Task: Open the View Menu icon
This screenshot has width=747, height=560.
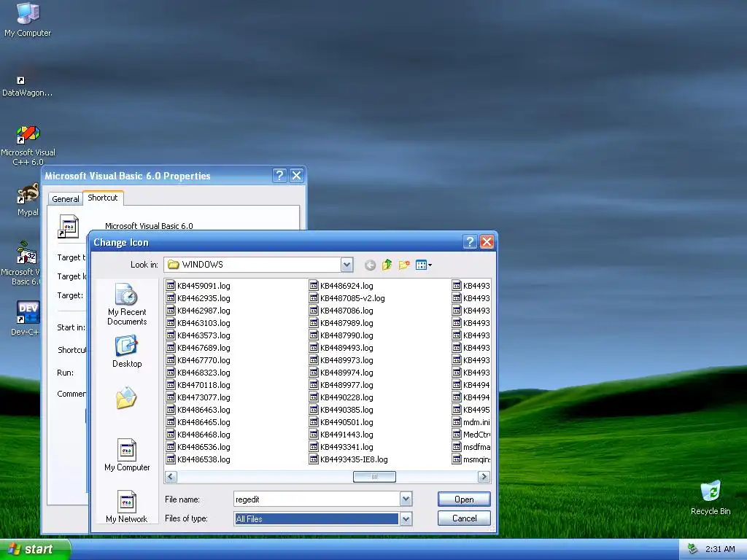Action: pyautogui.click(x=424, y=265)
